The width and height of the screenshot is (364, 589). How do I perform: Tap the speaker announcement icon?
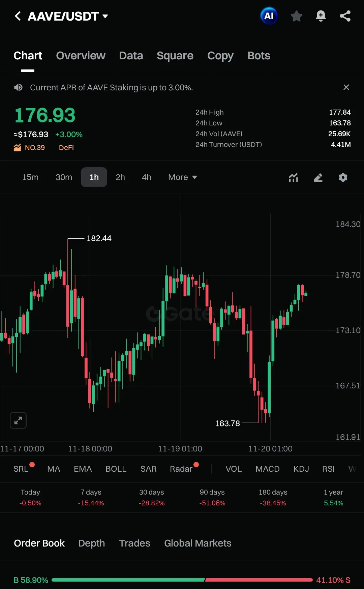coord(18,87)
